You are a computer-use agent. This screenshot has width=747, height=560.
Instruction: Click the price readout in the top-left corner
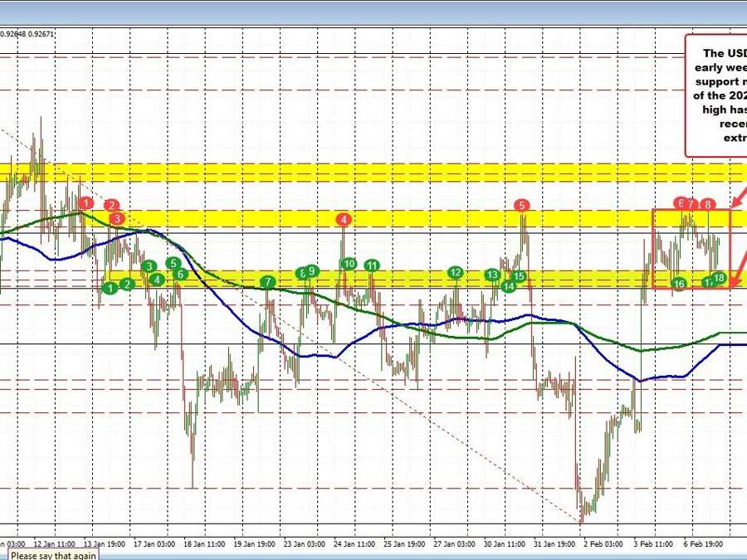pos(27,34)
